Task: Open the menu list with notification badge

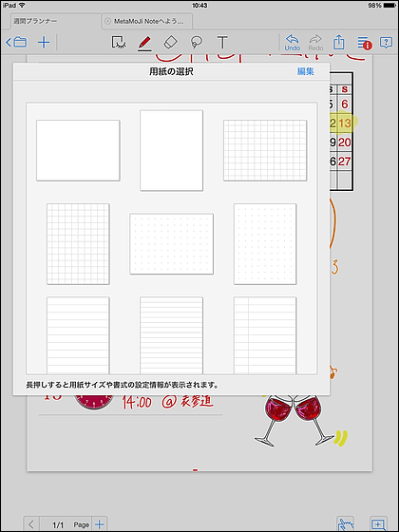Action: (365, 43)
